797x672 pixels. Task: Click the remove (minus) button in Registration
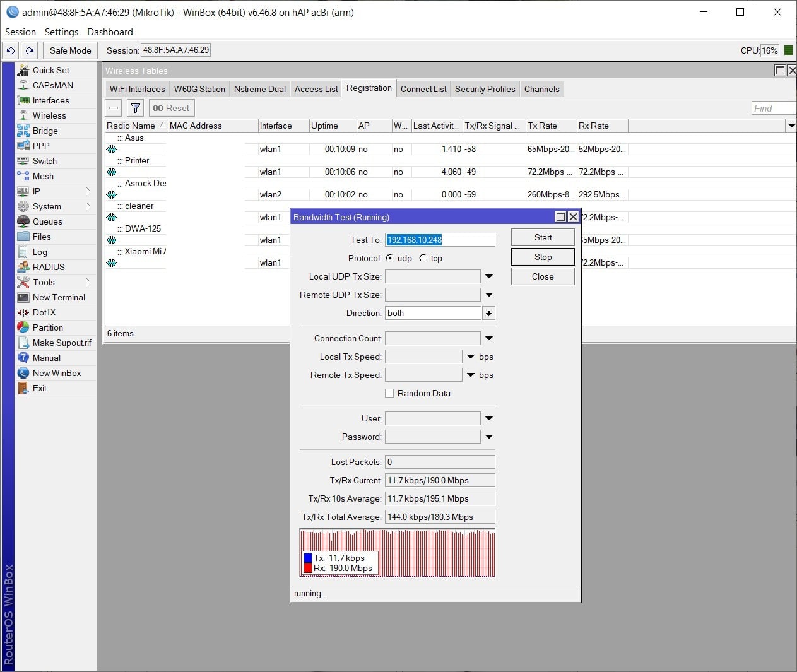click(x=114, y=108)
